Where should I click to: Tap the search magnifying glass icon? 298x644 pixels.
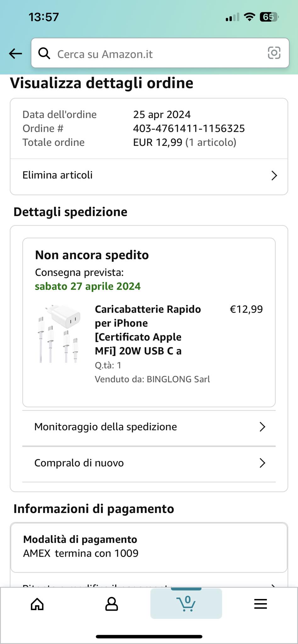[x=44, y=54]
